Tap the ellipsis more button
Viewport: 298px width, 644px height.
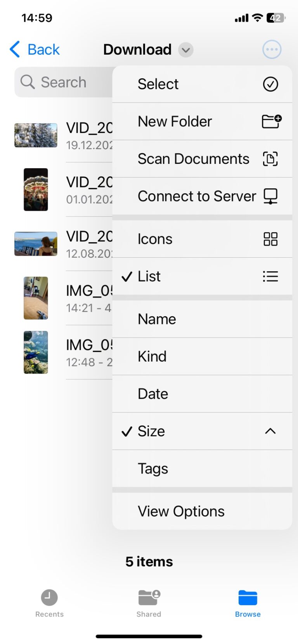(x=272, y=49)
